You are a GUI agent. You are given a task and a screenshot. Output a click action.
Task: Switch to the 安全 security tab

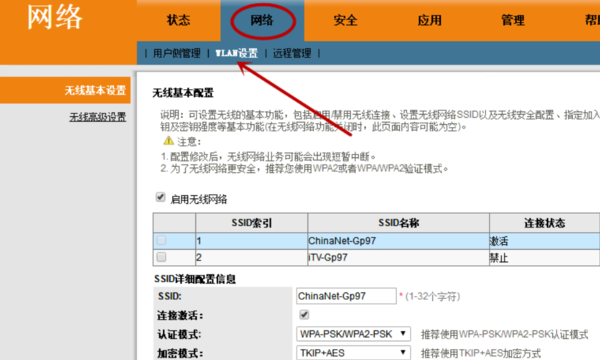(x=346, y=20)
